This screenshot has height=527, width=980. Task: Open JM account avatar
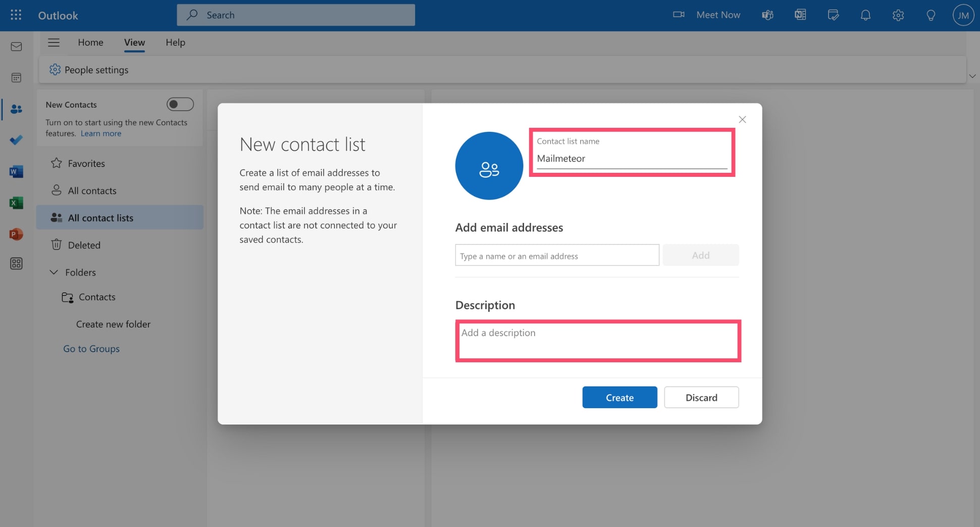tap(963, 15)
